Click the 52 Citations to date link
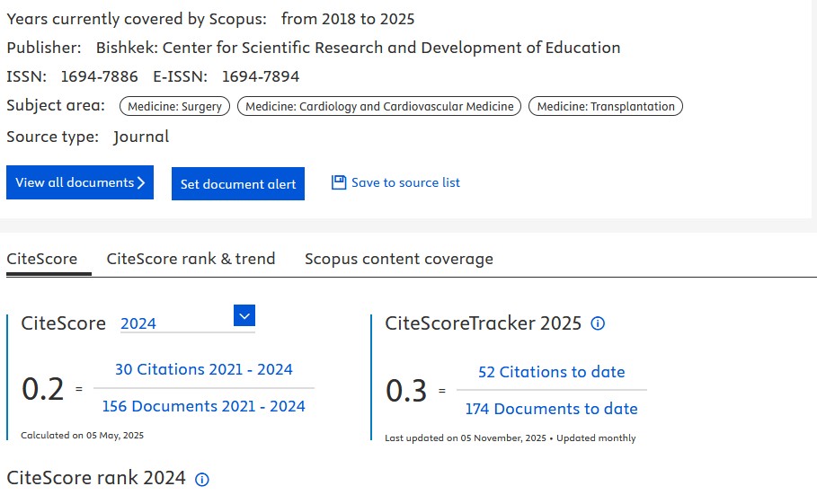The width and height of the screenshot is (817, 504). click(551, 372)
